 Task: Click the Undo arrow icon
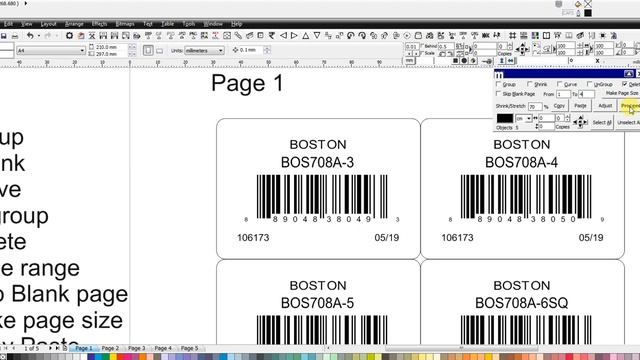30,36
